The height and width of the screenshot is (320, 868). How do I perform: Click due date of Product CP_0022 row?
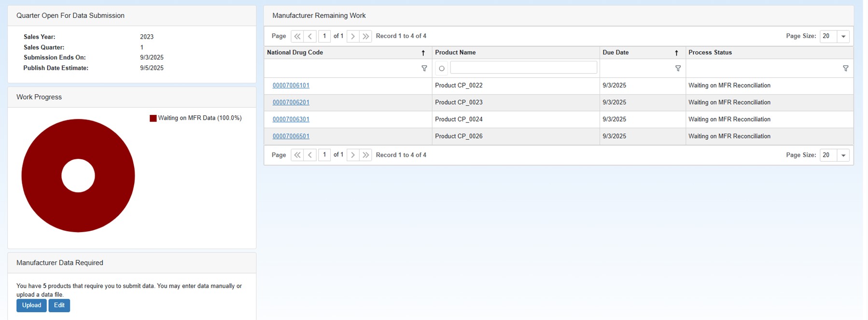point(643,85)
